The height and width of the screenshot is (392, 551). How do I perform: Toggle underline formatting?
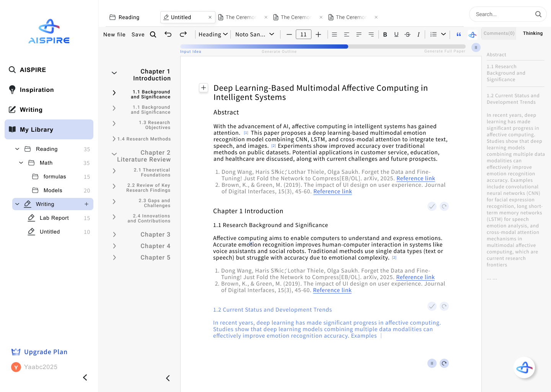click(396, 34)
